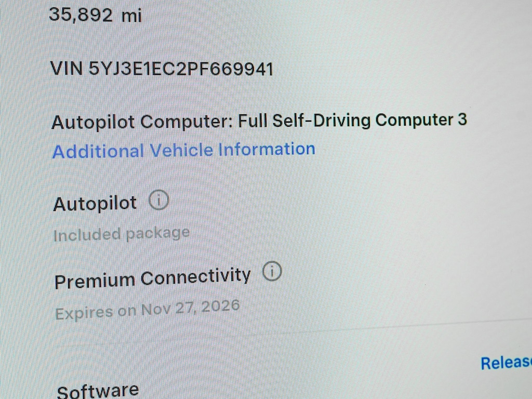Tap the Included package status text
Viewport: 532px width, 399px height.
[x=122, y=234]
